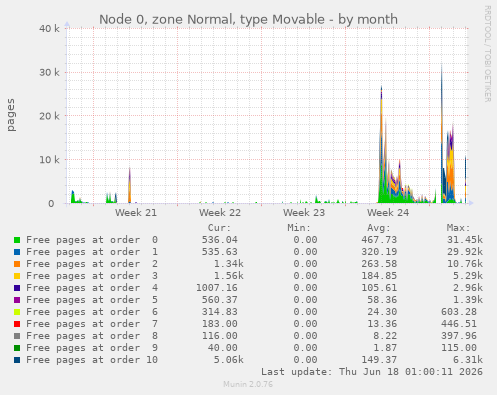
Task: Click 'Free pages at order 5' legend label
Action: 92,300
